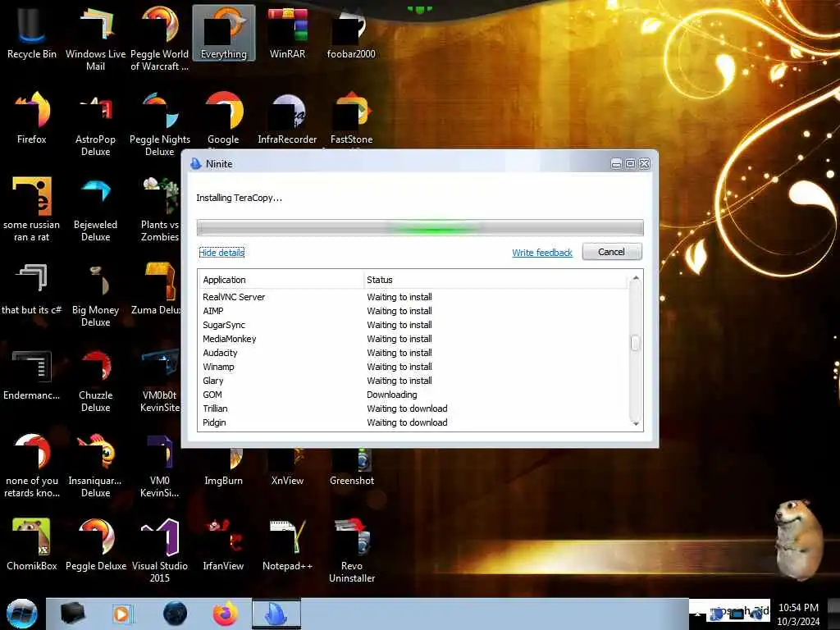Launch Visual Studio 2015 desktop icon
Viewport: 840px width, 630px height.
pyautogui.click(x=160, y=550)
